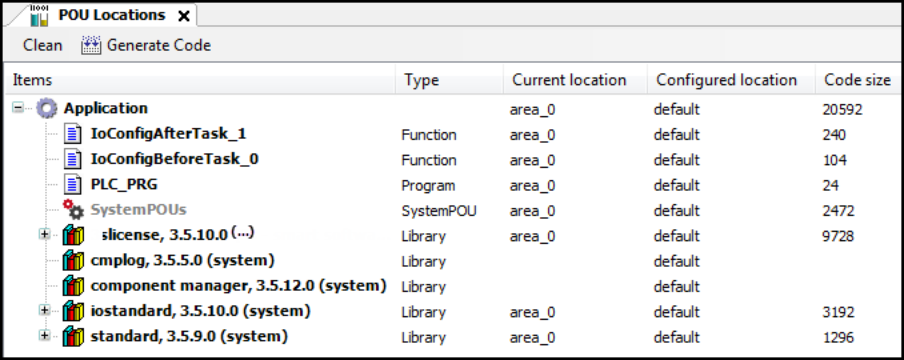Expand the iostandard library node

click(x=44, y=310)
